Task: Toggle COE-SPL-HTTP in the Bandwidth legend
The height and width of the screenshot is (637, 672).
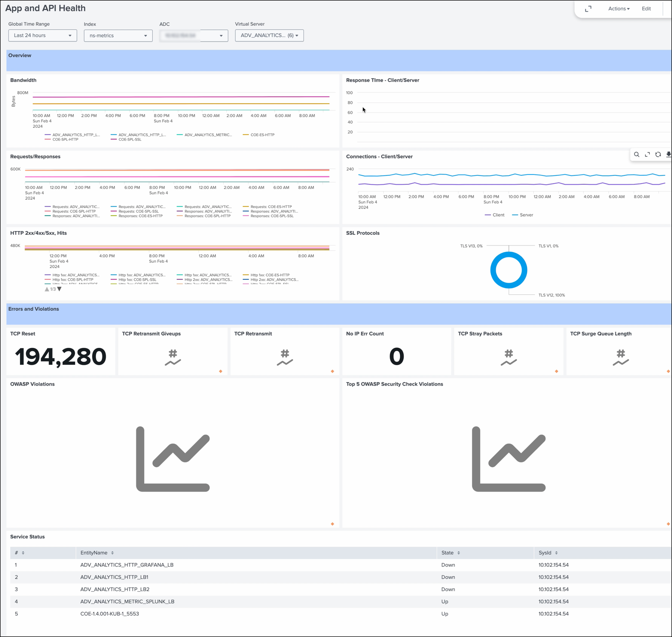Action: 62,140
